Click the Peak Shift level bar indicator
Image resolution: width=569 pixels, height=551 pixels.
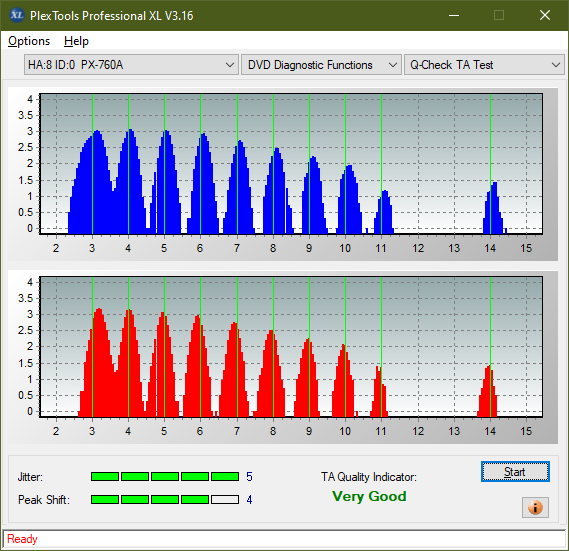(165, 499)
